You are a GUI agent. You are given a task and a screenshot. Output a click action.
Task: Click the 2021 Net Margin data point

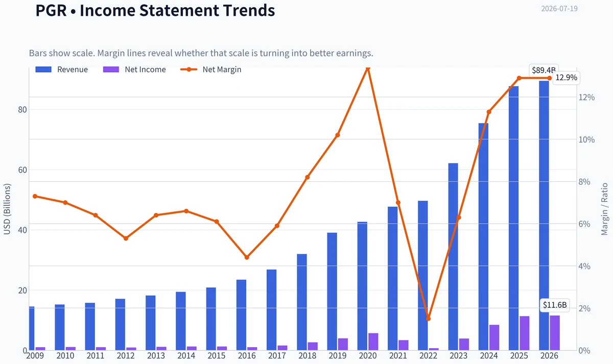[x=398, y=203]
